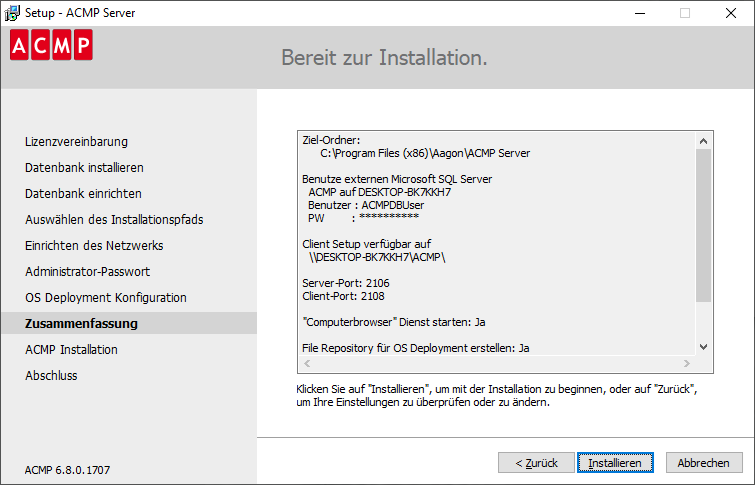Select Auswählen des Installationspfads step
The height and width of the screenshot is (485, 755).
[x=114, y=220]
